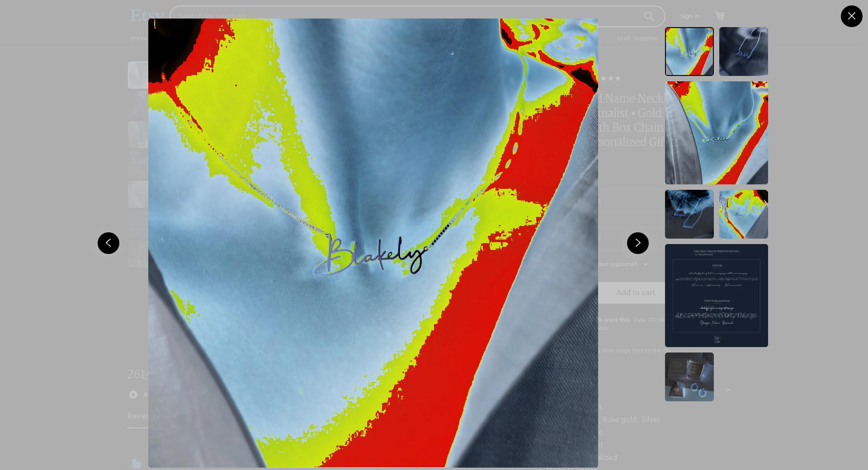868x470 pixels.
Task: Open the Home menu item
Action: pos(138,38)
